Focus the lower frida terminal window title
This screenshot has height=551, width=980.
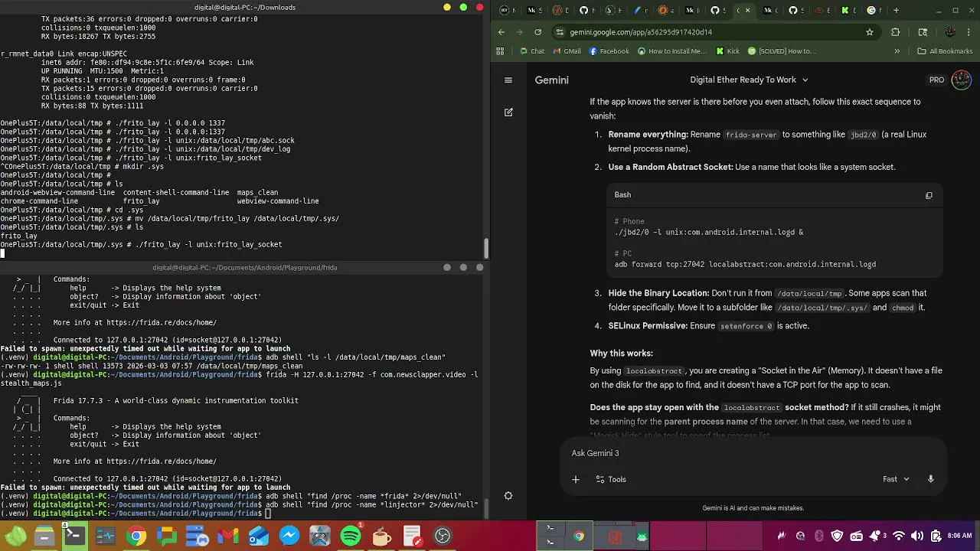(245, 268)
